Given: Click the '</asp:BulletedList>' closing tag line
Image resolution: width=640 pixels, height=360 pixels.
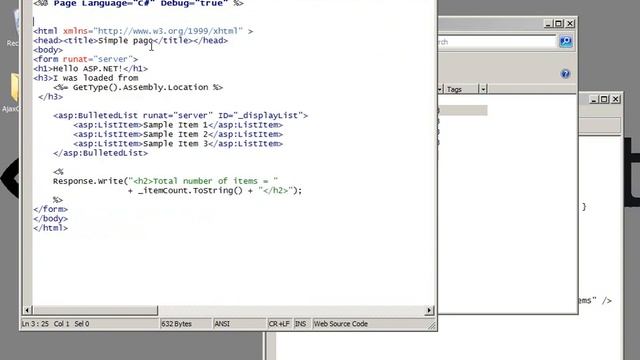Looking at the screenshot, I should 100,153.
